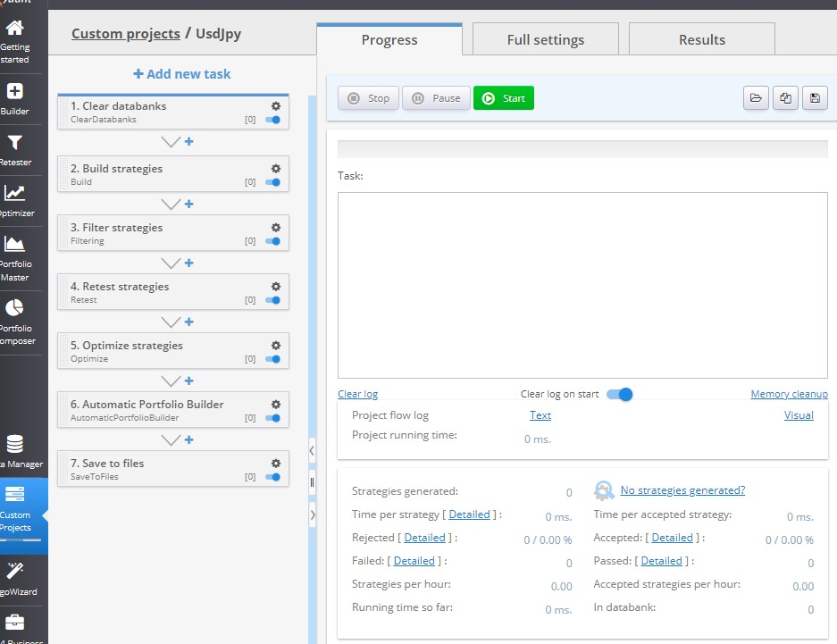Toggle the Clear databanks task switch
The width and height of the screenshot is (837, 644).
273,120
